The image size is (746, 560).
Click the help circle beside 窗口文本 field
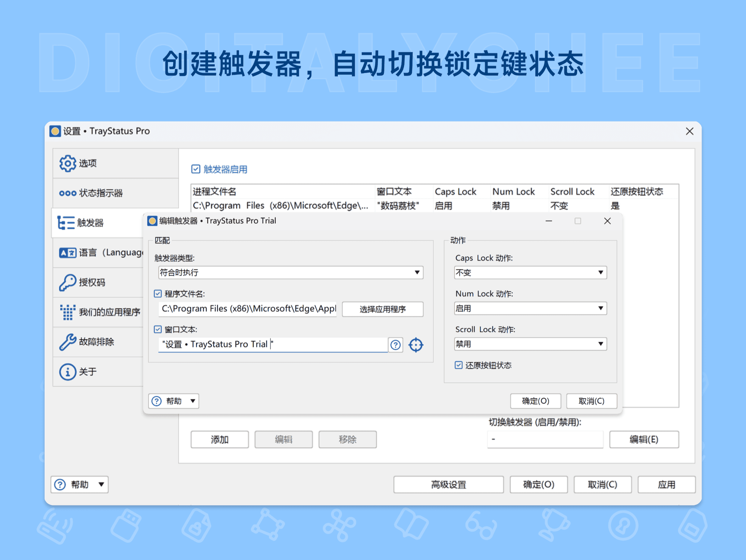click(395, 344)
